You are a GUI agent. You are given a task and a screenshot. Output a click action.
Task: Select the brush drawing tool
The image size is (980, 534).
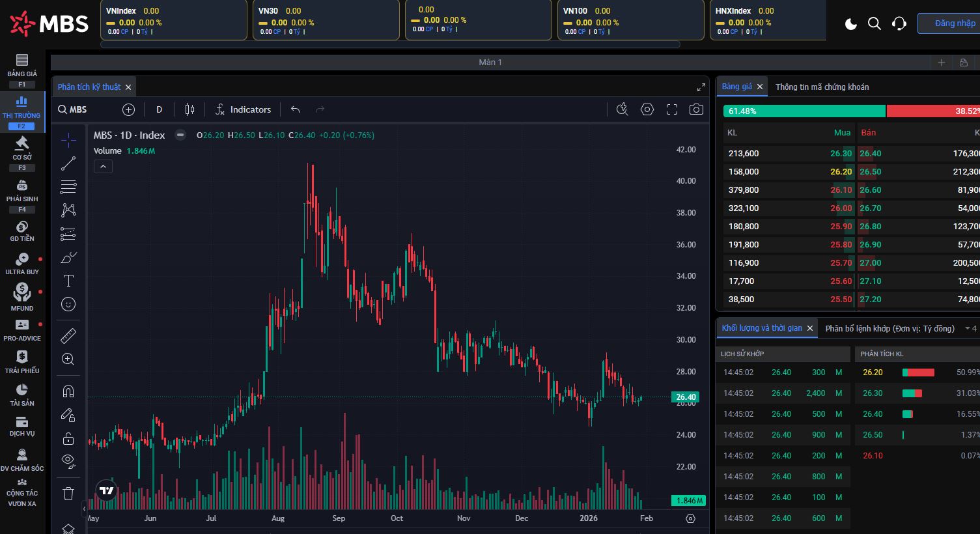pyautogui.click(x=68, y=258)
